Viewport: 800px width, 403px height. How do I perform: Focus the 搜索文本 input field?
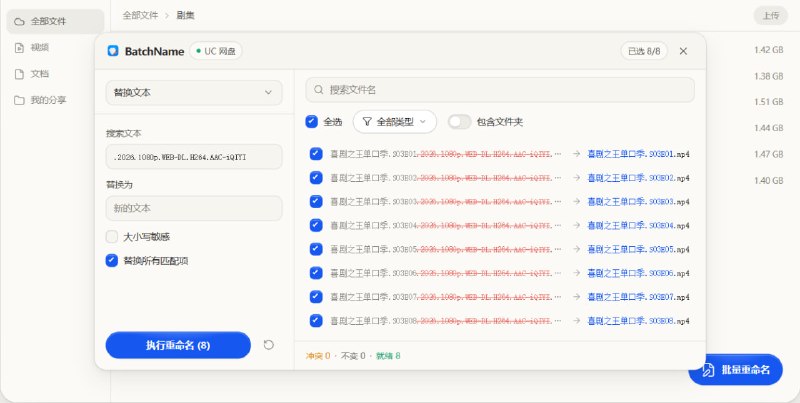pos(194,157)
